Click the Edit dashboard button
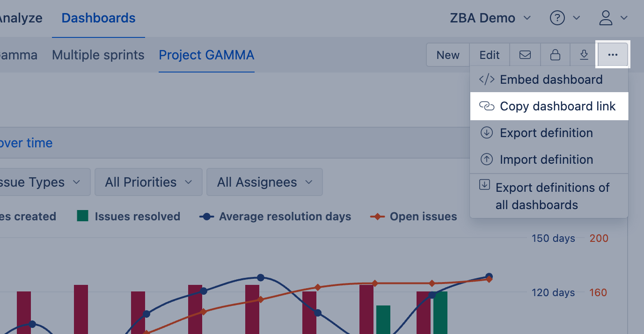The height and width of the screenshot is (334, 644). tap(490, 55)
